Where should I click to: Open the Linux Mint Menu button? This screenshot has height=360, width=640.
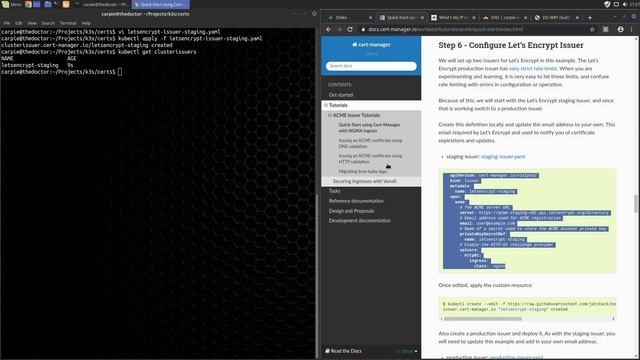(11, 4)
